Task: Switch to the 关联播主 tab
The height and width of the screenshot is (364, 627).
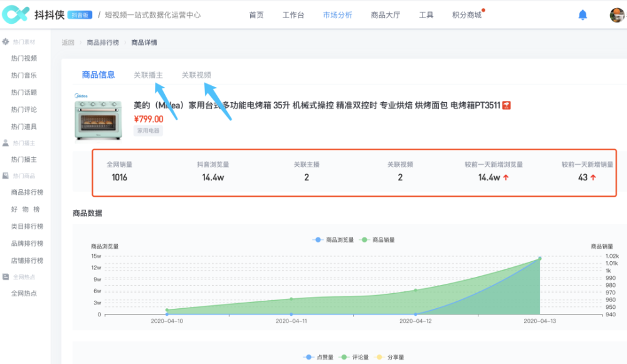Action: point(149,75)
